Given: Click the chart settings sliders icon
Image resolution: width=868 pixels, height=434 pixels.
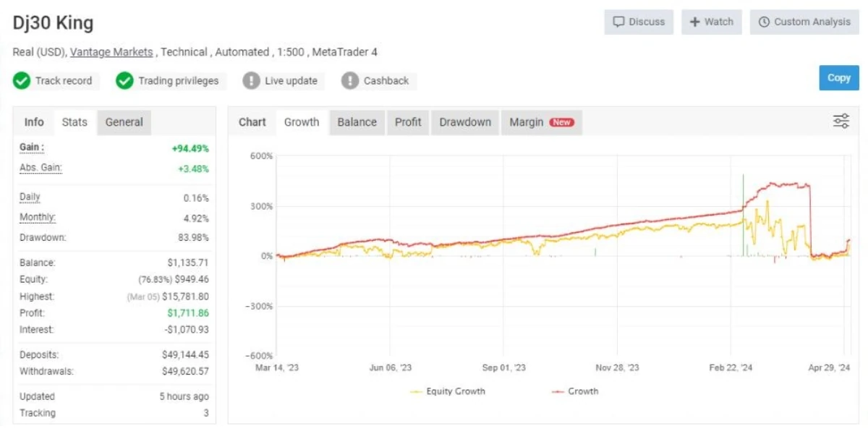Looking at the screenshot, I should [x=841, y=122].
